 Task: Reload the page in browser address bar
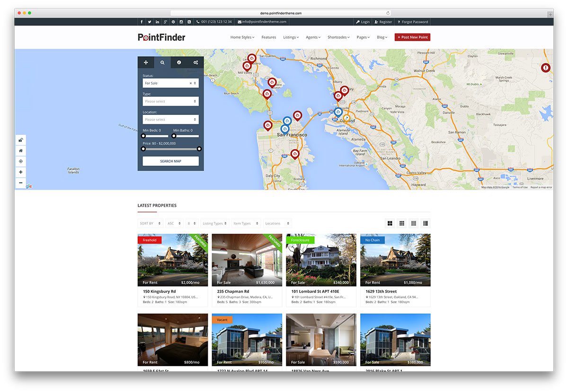[x=388, y=13]
